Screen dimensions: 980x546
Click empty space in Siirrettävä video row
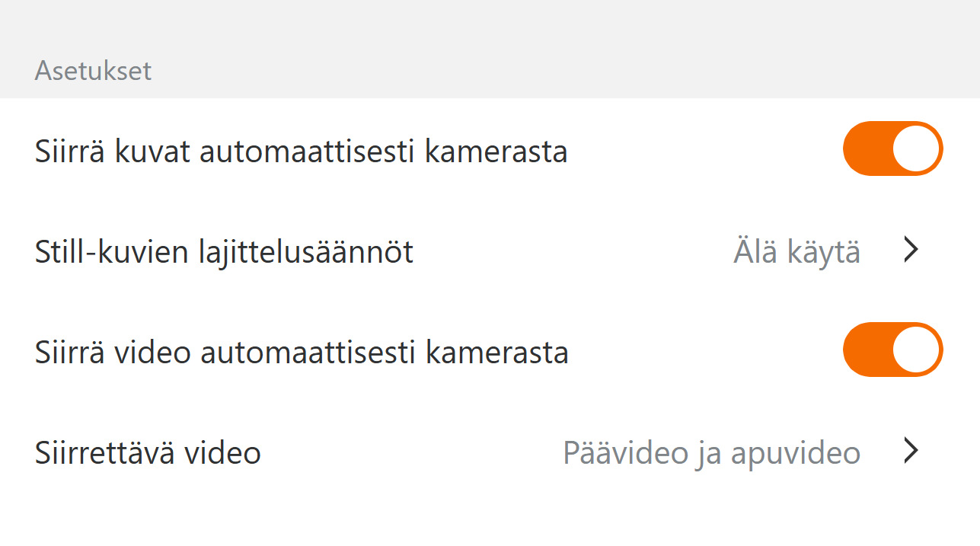coord(411,453)
